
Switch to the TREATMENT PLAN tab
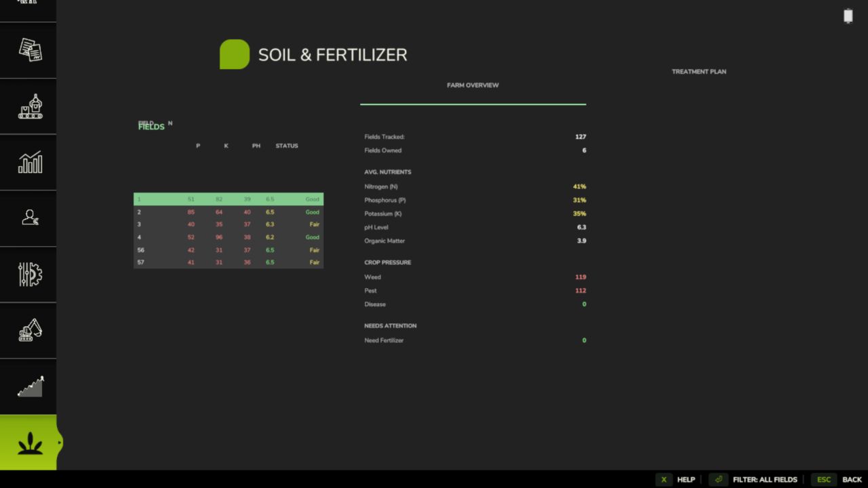coord(698,71)
